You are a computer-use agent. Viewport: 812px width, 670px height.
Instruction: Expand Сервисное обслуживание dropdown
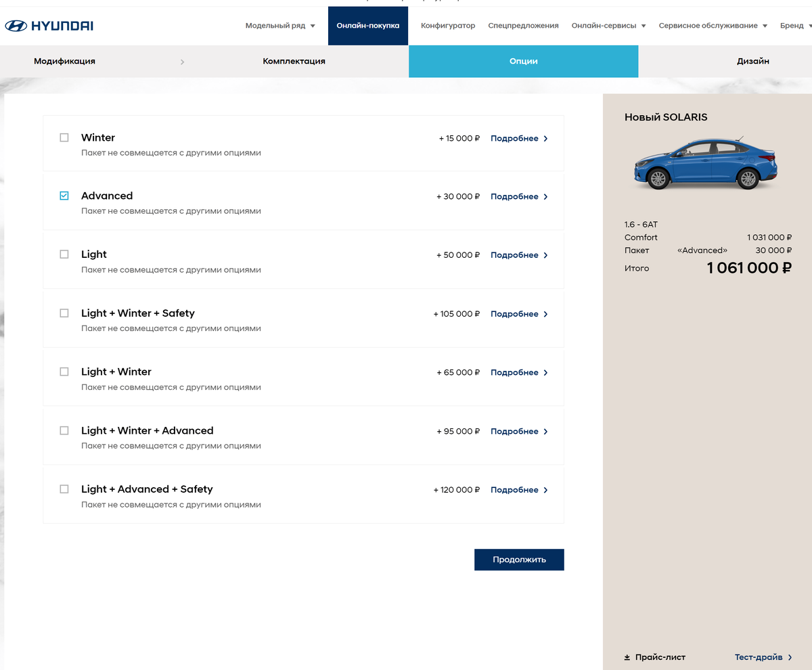713,26
